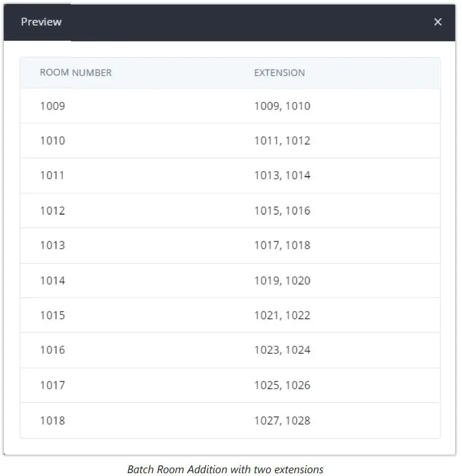Click extensions 1009, 1010 cell

tap(282, 106)
